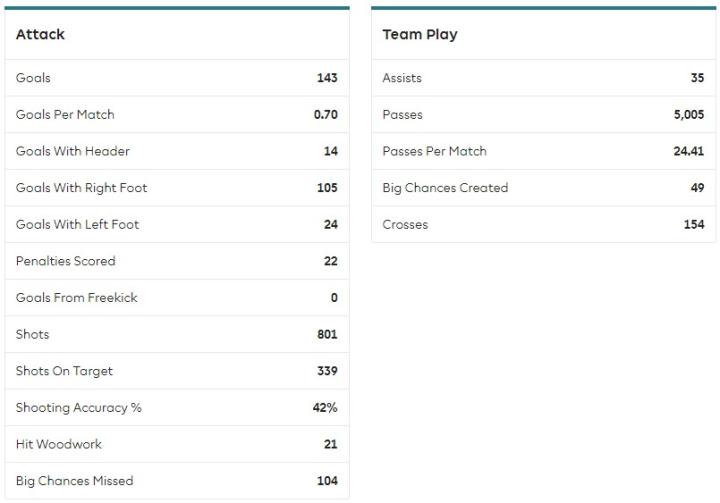Select the Shots On Target label
720x503 pixels.
coord(64,371)
